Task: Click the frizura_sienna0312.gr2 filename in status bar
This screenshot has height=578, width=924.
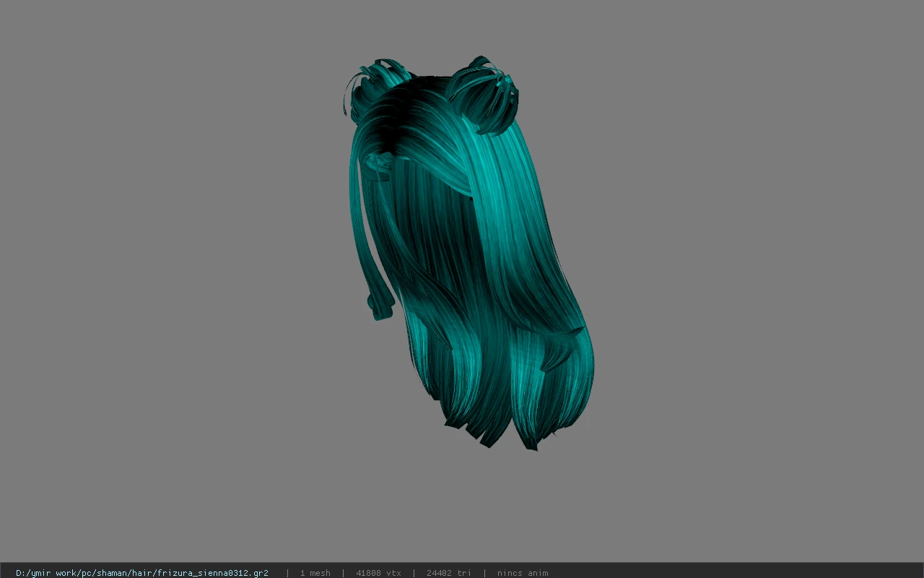Action: [x=213, y=573]
